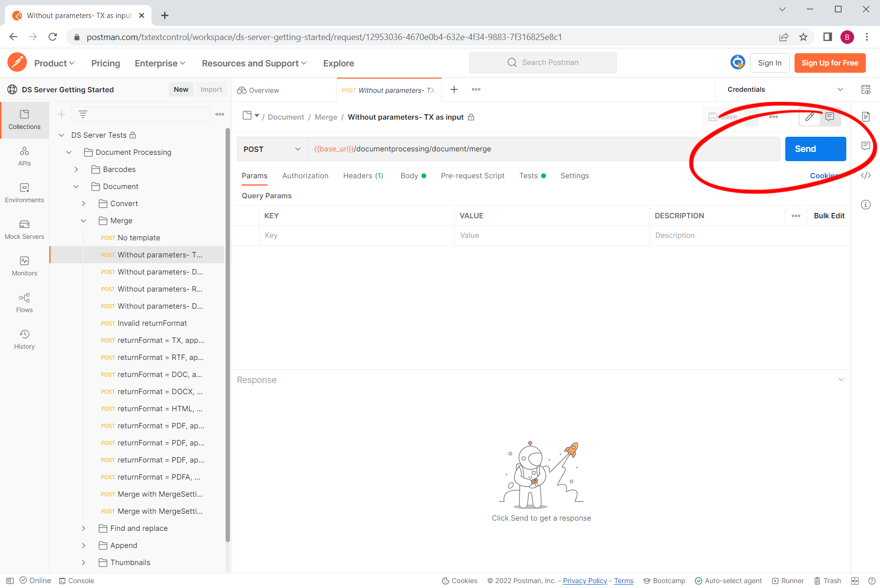Open the Code snippet icon in right sidebar

coord(866,175)
